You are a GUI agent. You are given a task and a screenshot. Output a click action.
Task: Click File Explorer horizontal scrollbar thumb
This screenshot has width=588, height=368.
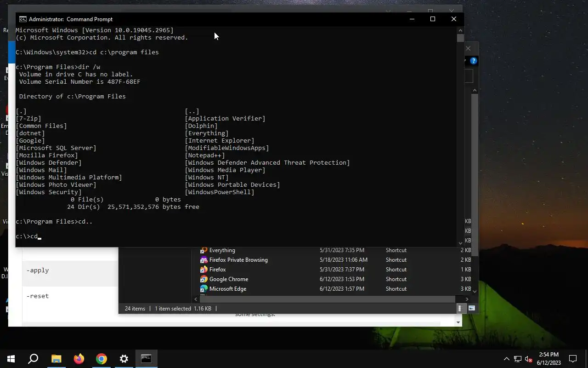pos(328,299)
